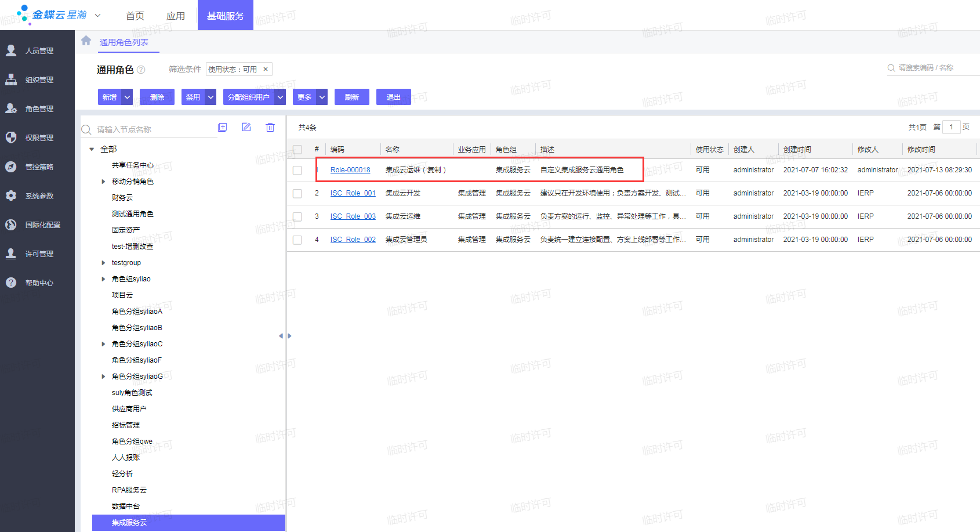This screenshot has height=532, width=980.
Task: Click the add node icon above tree
Action: pyautogui.click(x=223, y=127)
